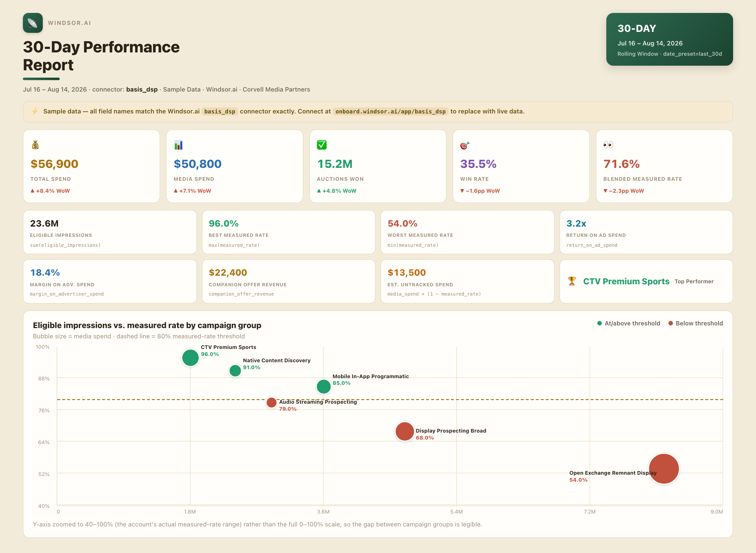Click the bar chart icon on Media Spend
Viewport: 756px width, 553px height.
pos(178,145)
